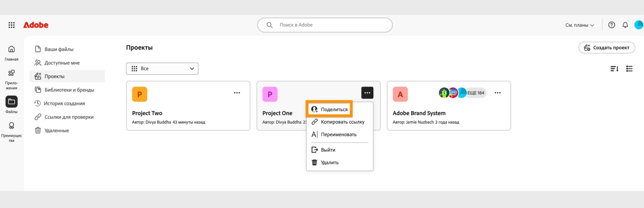Click the Создать проект button
This screenshot has width=644, height=208.
click(606, 48)
